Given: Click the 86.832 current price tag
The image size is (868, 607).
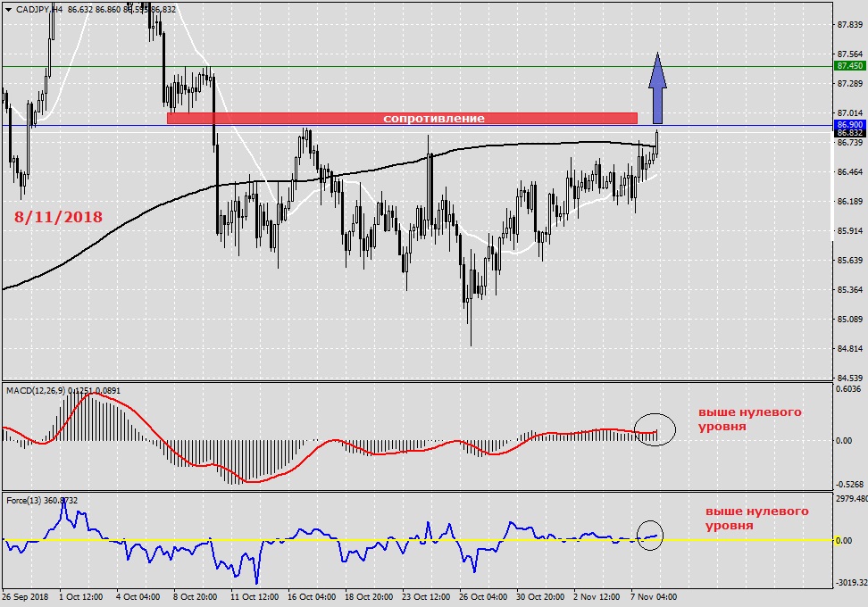Looking at the screenshot, I should tap(849, 133).
